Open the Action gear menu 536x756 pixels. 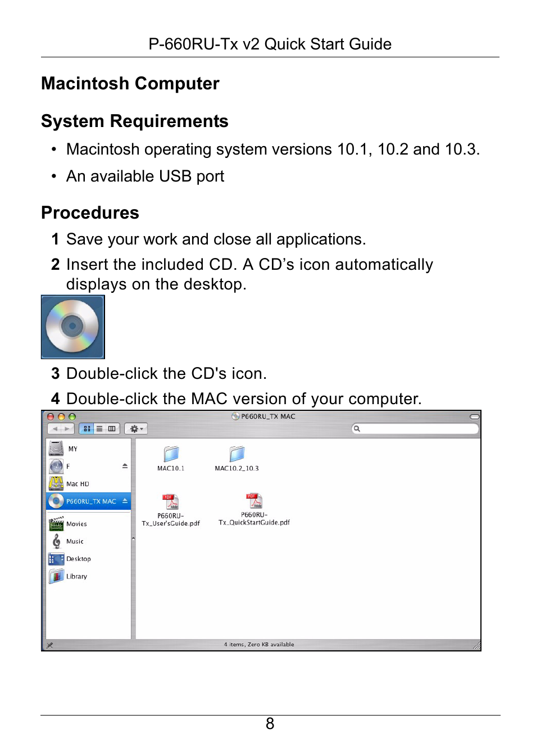point(136,429)
